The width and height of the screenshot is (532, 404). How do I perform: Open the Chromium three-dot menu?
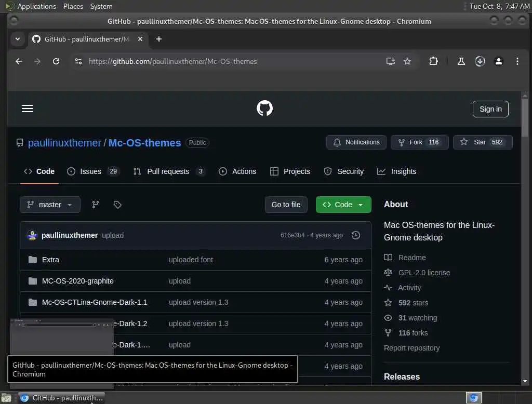517,61
